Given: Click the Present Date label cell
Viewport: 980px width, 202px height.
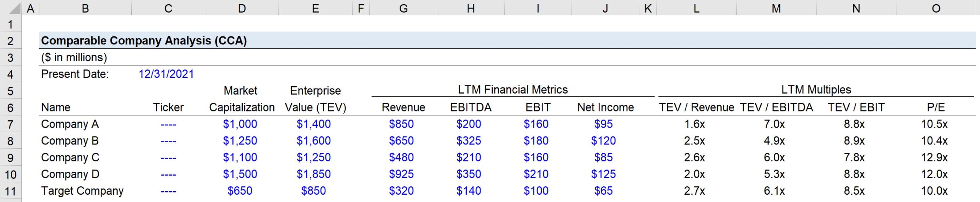Looking at the screenshot, I should coord(75,74).
